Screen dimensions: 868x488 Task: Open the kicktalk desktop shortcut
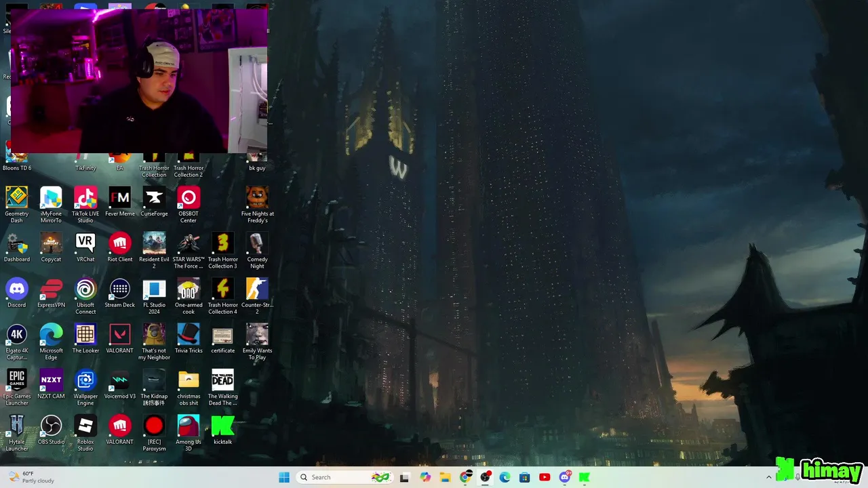(x=222, y=428)
